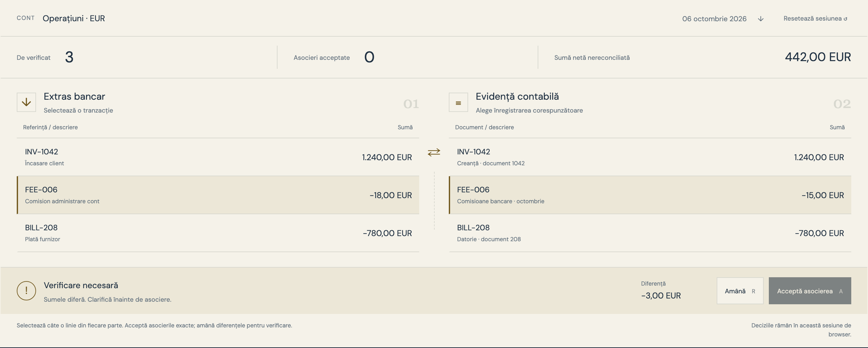The image size is (868, 348).
Task: Click the exclamation warning icon
Action: pyautogui.click(x=26, y=291)
